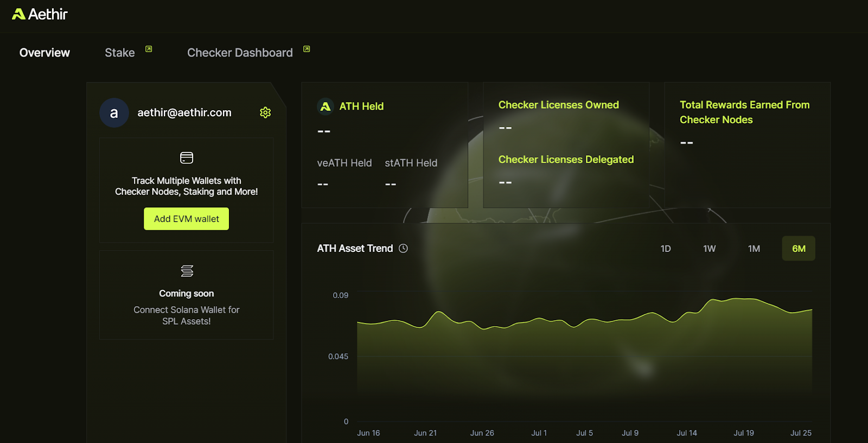Click the Checker Licenses Owned heading
Screen dimensions: 868x443
[559, 105]
